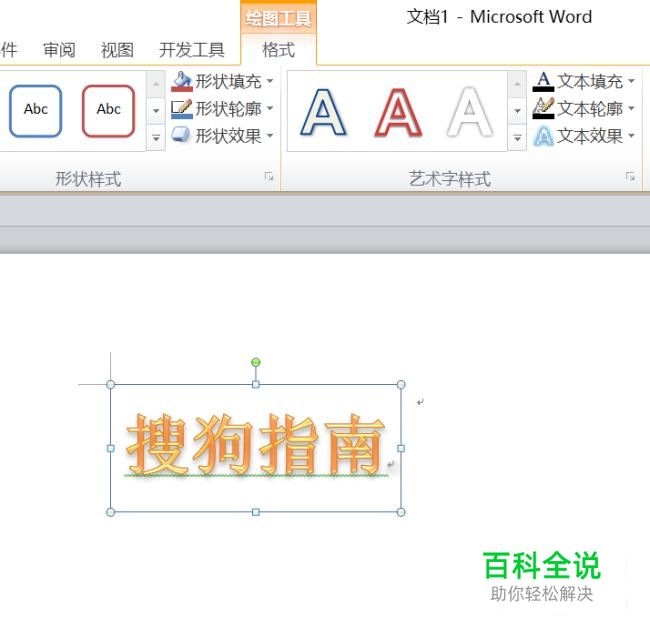This screenshot has width=650, height=637.
Task: Click the bottom-middle sizing handle of text box
Action: pyautogui.click(x=256, y=512)
